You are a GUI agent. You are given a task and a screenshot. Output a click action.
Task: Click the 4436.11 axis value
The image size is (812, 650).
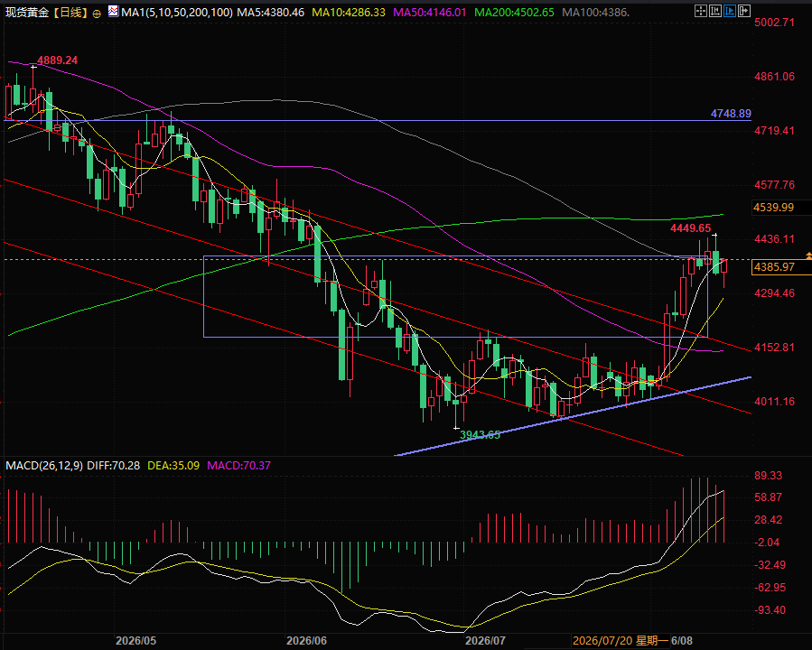(x=774, y=238)
